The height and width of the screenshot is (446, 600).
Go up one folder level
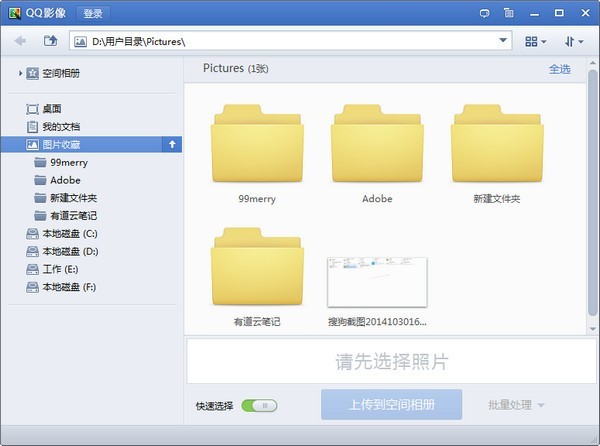(50, 41)
